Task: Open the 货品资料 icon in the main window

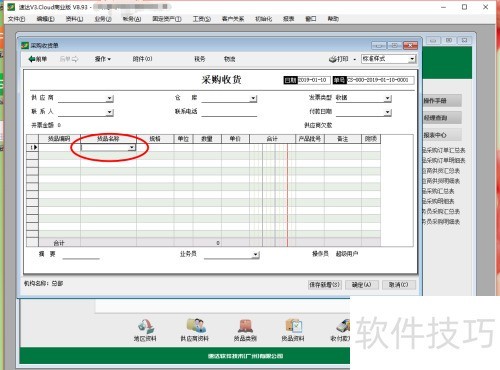Action: click(x=293, y=326)
